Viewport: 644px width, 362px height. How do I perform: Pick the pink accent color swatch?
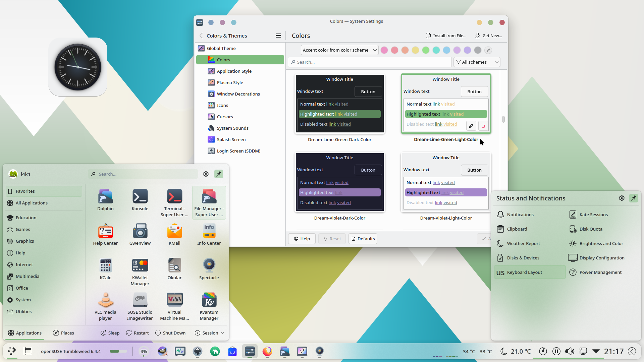click(384, 50)
